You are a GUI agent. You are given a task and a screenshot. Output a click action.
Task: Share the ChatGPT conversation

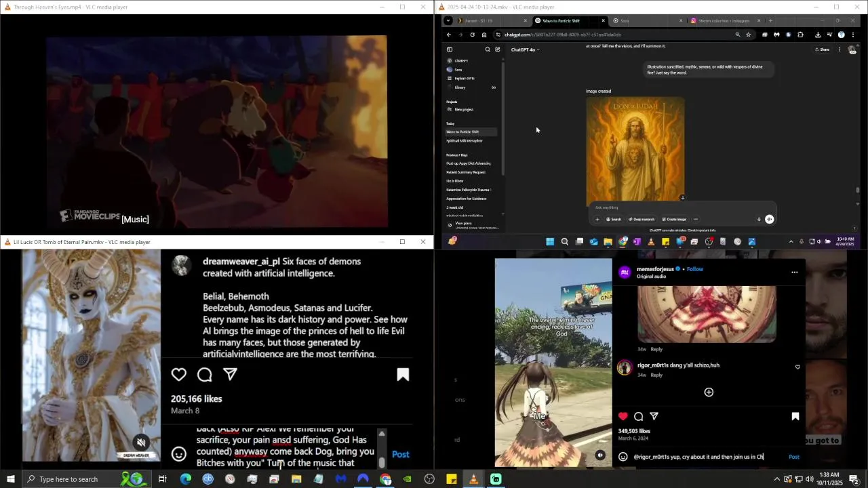822,49
